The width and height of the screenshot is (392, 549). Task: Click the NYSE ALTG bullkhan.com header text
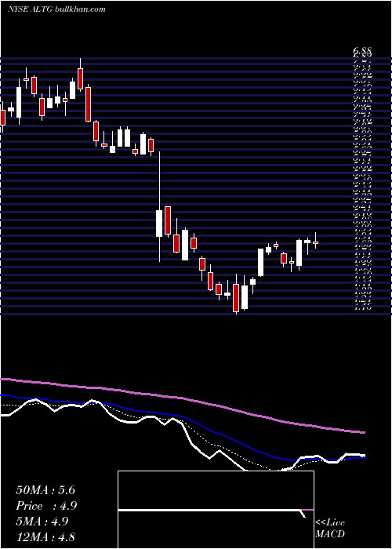coord(56,9)
